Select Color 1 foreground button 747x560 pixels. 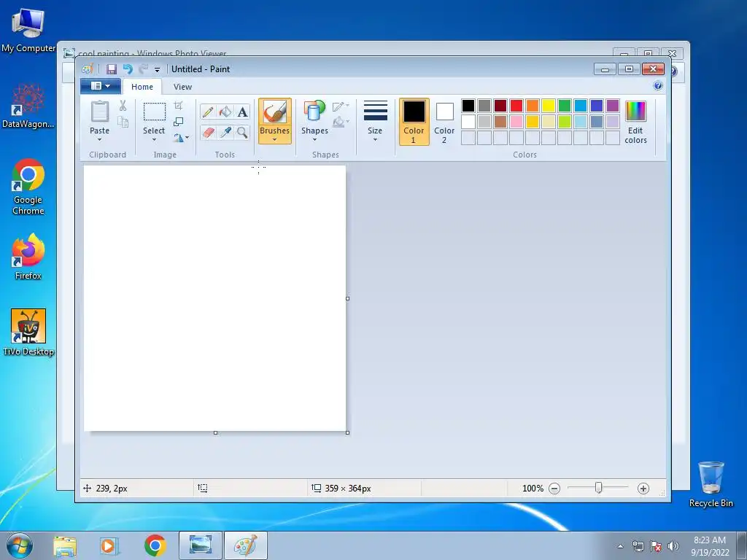pyautogui.click(x=414, y=122)
